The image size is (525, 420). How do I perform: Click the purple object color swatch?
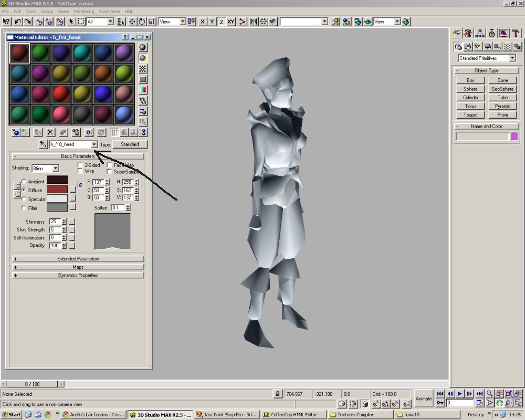pos(514,136)
